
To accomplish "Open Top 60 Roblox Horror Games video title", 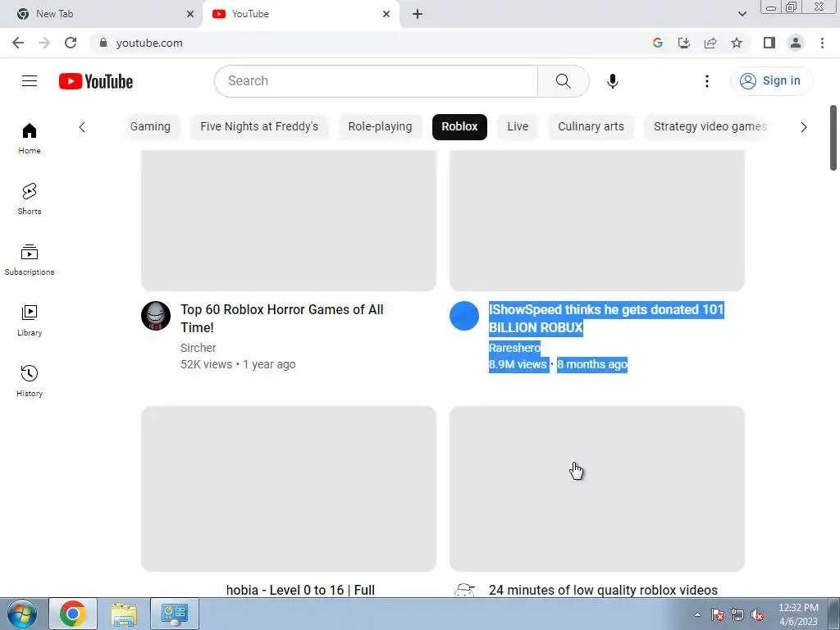I will (282, 318).
